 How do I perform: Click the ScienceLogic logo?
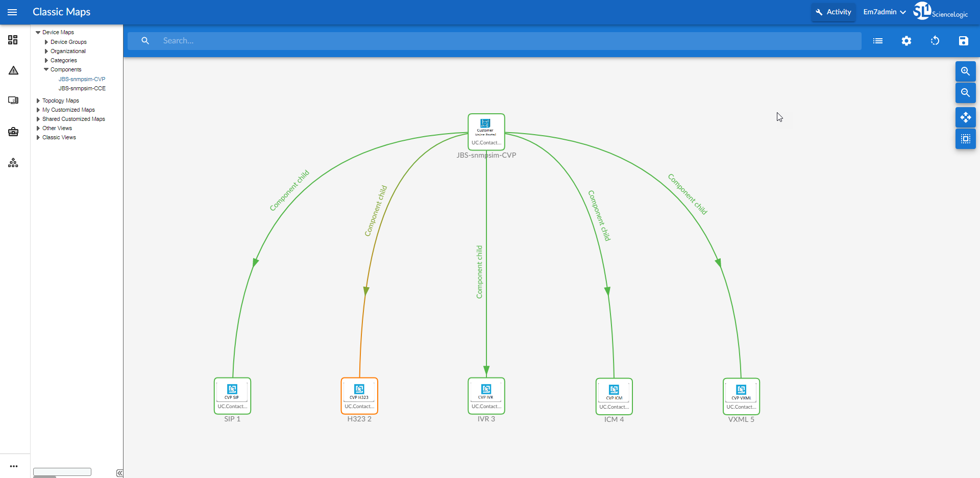[x=941, y=11]
